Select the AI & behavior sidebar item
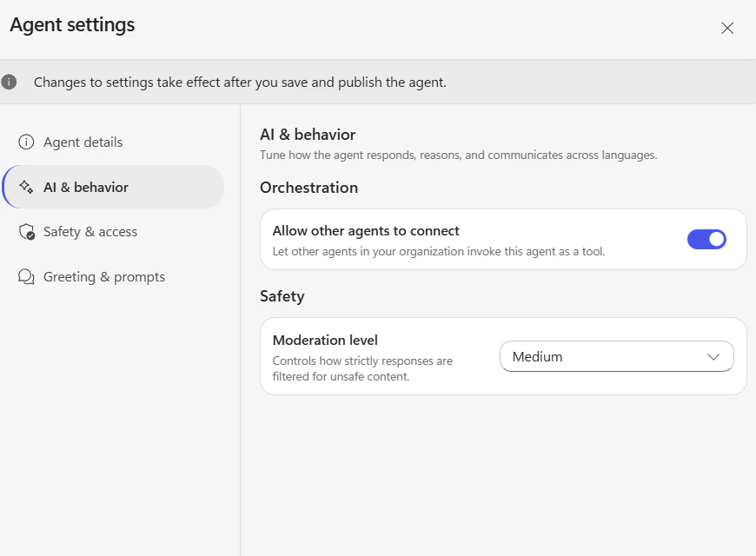Screen dimensions: 756x556 point(113,187)
